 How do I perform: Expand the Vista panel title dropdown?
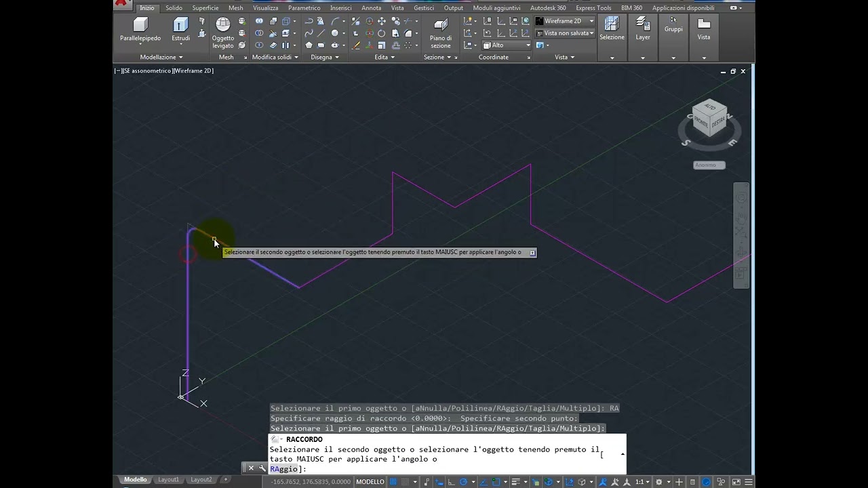564,57
